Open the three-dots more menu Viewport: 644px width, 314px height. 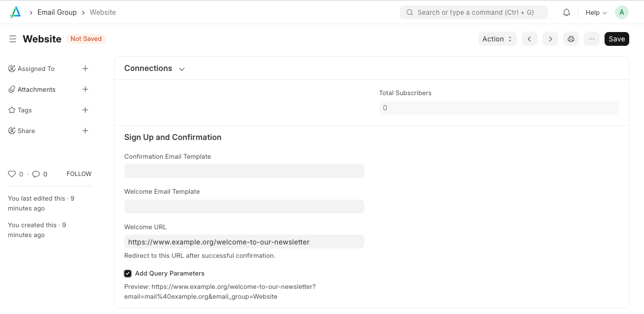click(x=592, y=39)
